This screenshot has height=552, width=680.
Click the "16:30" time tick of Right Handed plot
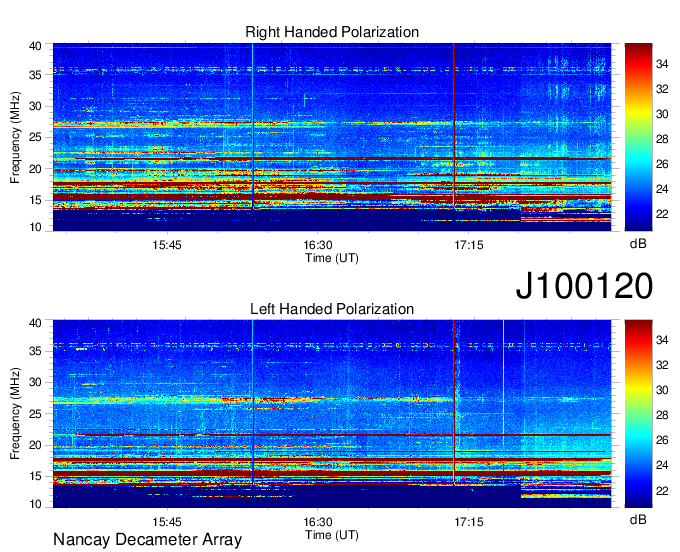[317, 245]
